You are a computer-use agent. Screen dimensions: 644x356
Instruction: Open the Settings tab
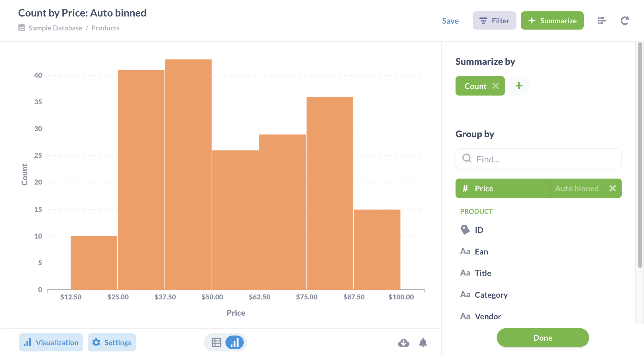[x=112, y=343]
